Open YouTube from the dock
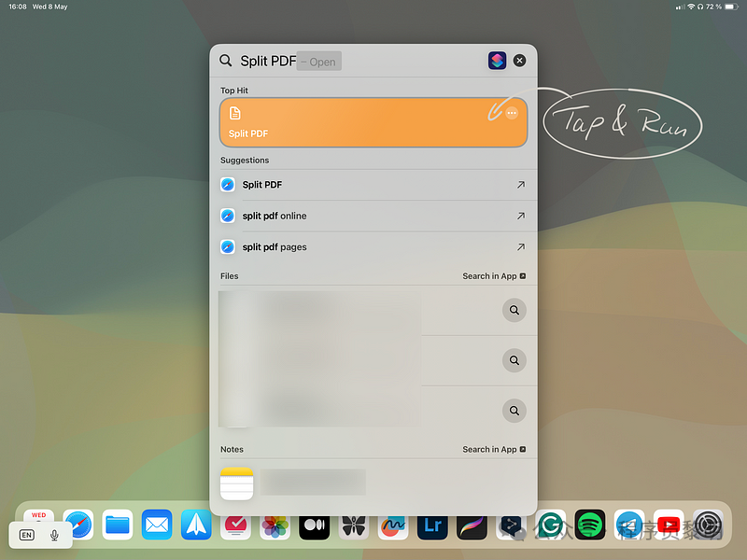Viewport: 747px width, 560px height. tap(669, 525)
